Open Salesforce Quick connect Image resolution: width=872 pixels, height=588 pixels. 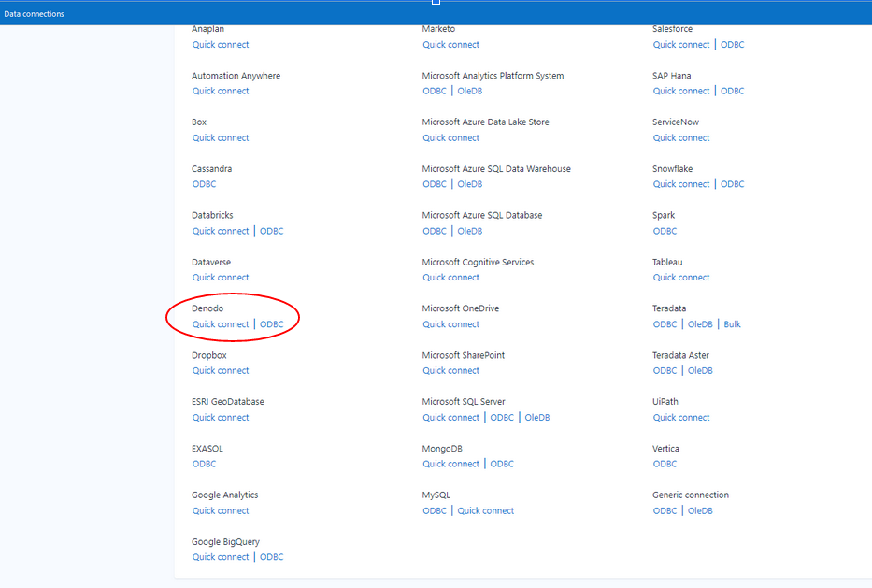(x=681, y=45)
